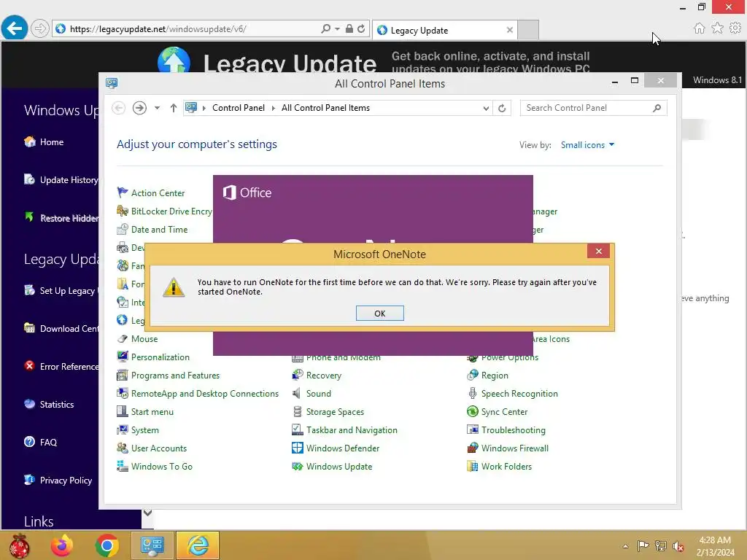Click the Mouse icon in Control Panel

point(123,338)
